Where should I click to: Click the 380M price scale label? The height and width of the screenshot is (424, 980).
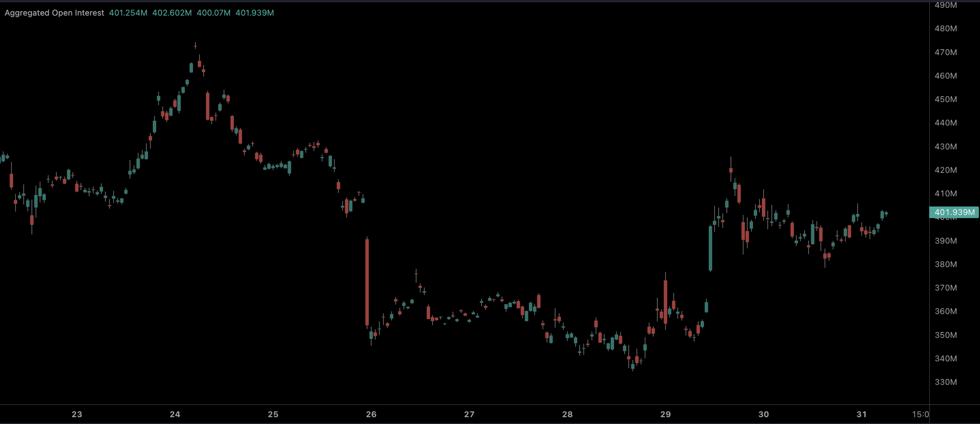click(x=945, y=264)
